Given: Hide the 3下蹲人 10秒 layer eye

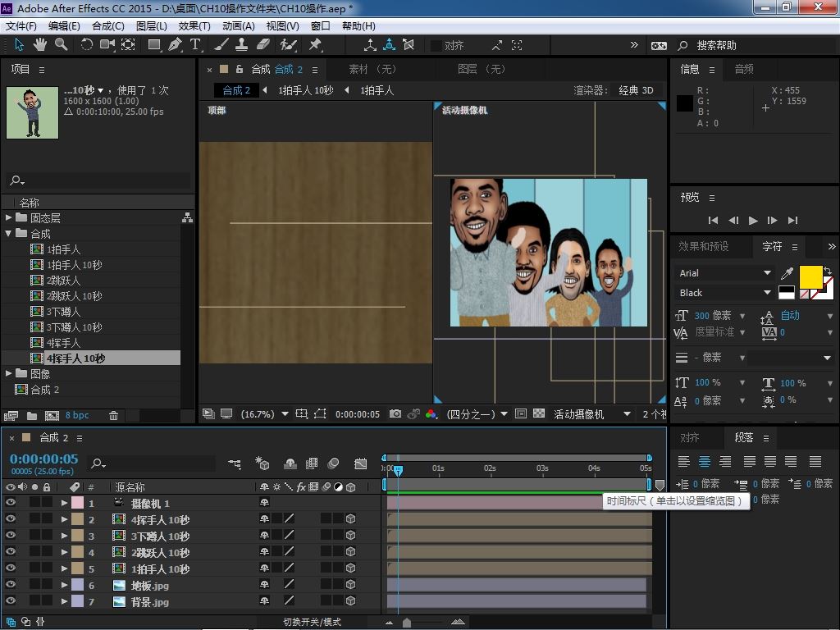Looking at the screenshot, I should pyautogui.click(x=10, y=535).
